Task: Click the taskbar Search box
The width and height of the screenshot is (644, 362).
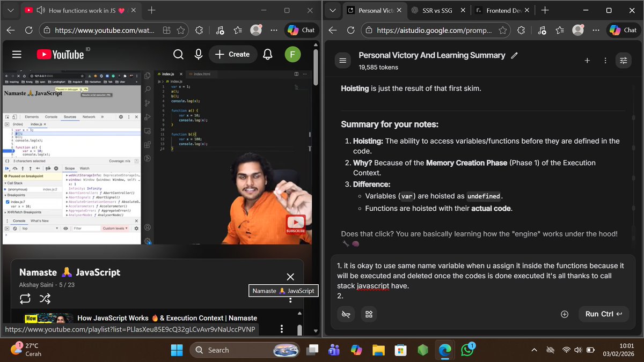Action: click(x=244, y=350)
